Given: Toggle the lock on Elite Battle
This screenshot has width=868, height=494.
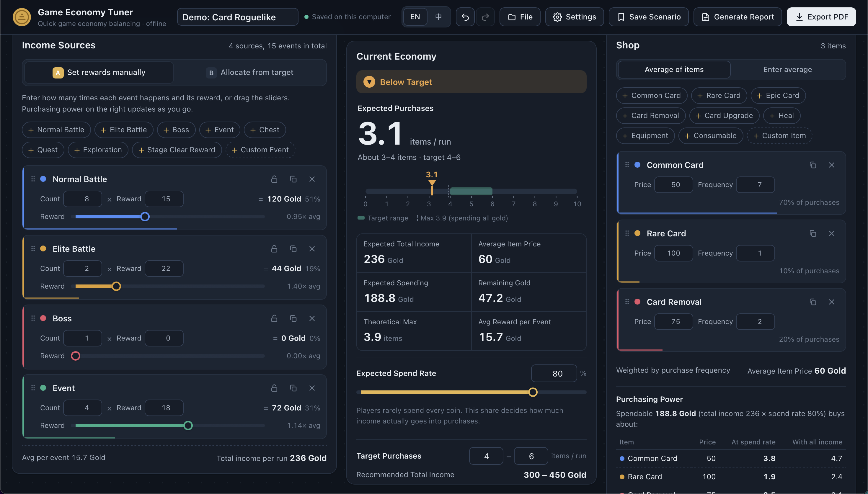Looking at the screenshot, I should 274,249.
